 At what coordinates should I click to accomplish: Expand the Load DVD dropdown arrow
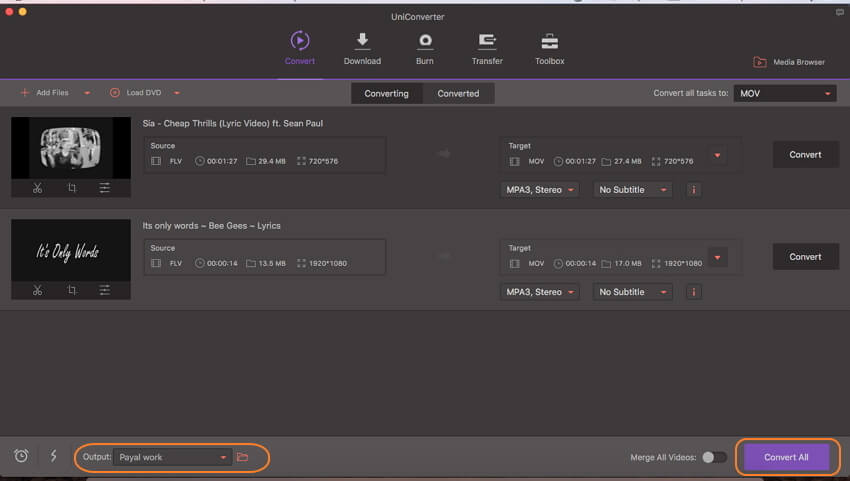point(177,93)
